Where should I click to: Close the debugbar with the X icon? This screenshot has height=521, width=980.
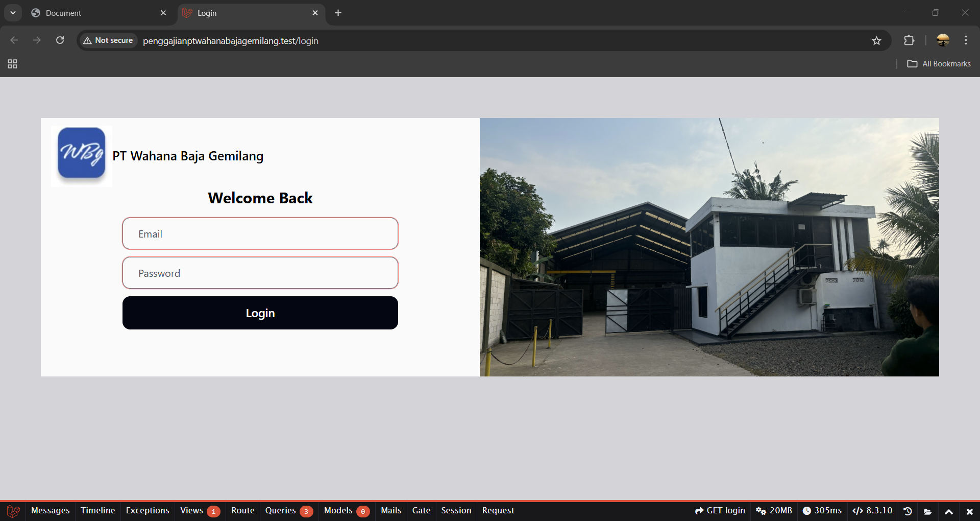pyautogui.click(x=969, y=511)
